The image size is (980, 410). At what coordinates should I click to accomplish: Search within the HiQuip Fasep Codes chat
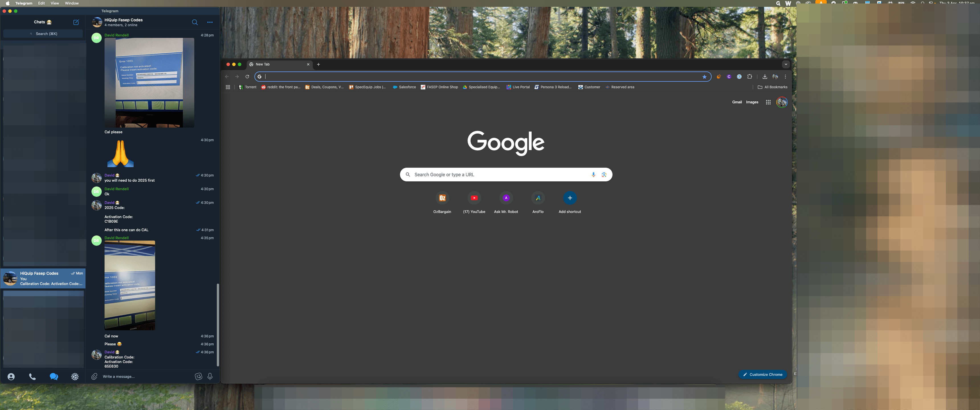(x=195, y=22)
